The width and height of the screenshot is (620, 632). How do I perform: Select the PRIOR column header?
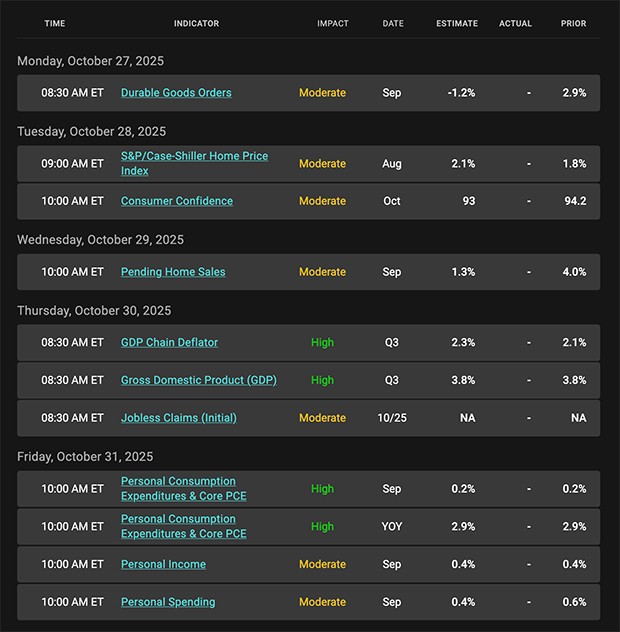(574, 24)
